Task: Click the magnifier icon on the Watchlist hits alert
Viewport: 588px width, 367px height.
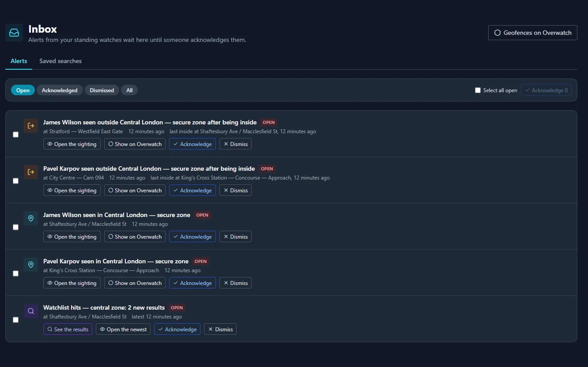Action: pos(31,311)
